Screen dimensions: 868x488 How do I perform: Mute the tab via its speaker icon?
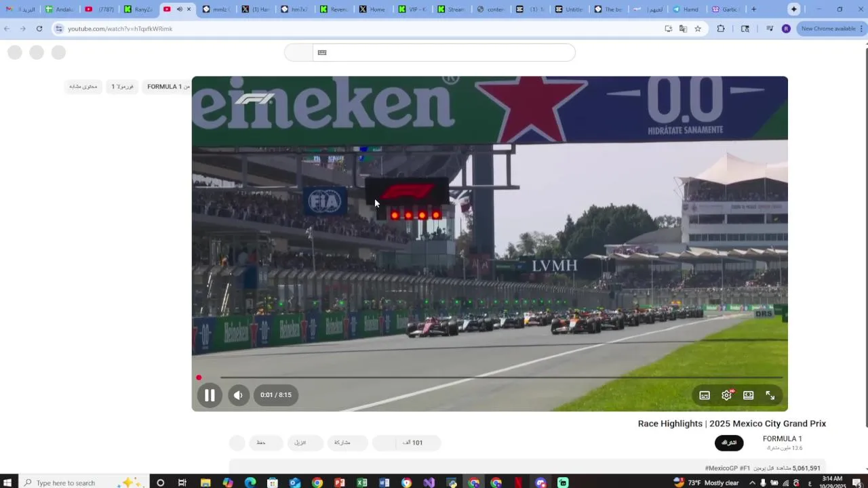179,9
